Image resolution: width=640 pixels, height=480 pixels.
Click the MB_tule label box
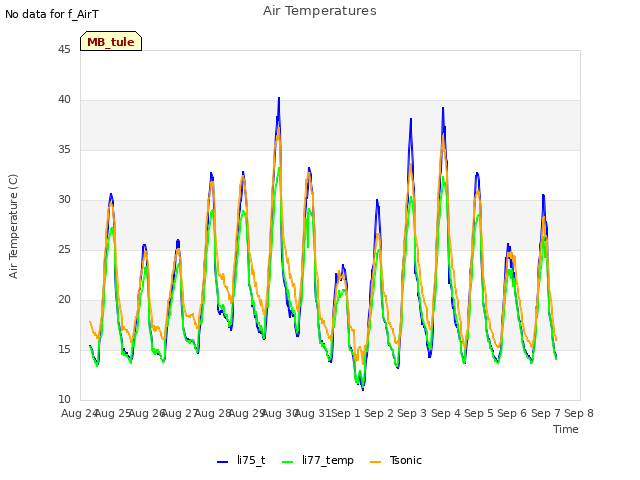point(111,41)
